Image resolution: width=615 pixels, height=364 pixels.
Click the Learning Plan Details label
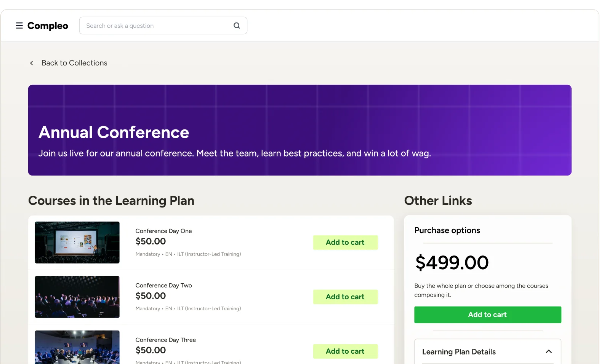(x=459, y=352)
